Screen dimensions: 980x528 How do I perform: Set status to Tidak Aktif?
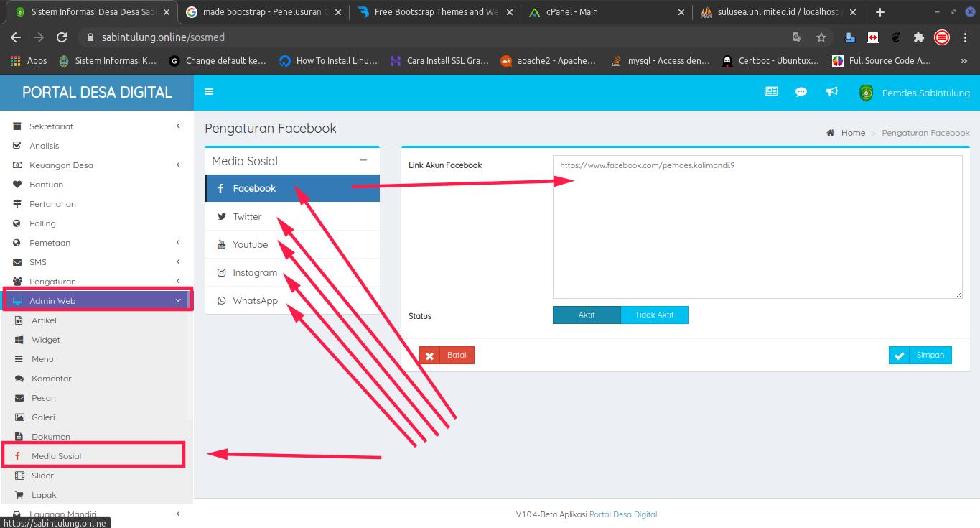click(654, 315)
